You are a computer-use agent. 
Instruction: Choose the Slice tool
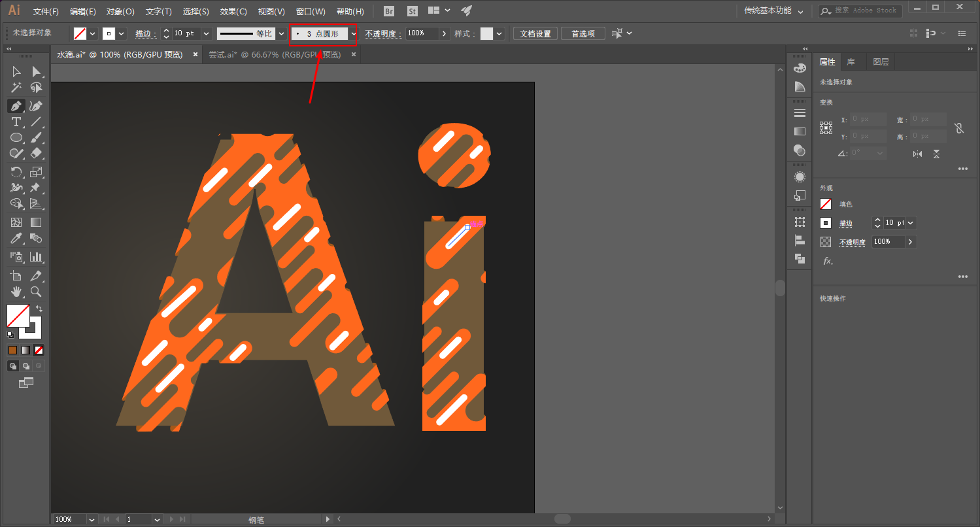pyautogui.click(x=36, y=276)
